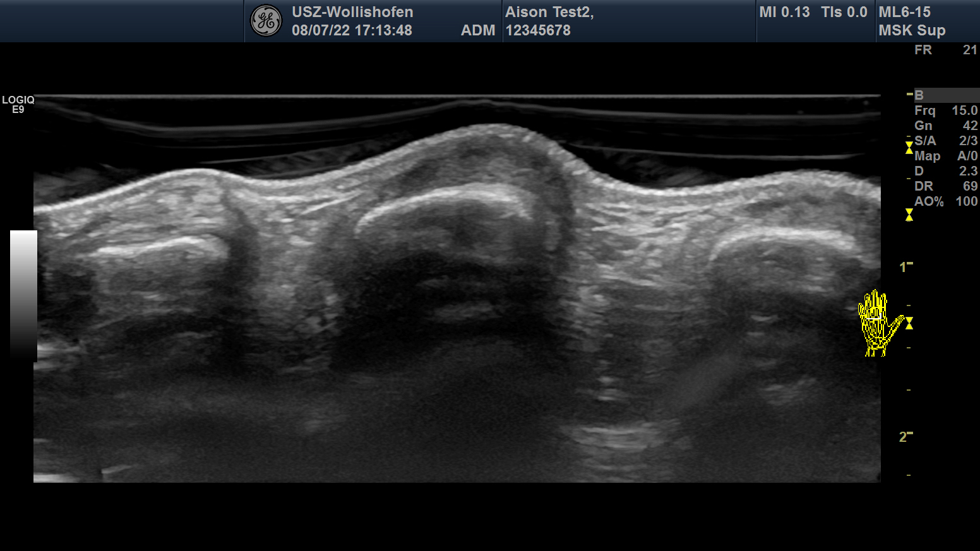
Task: Click the yellow hand body marker icon
Action: point(878,323)
